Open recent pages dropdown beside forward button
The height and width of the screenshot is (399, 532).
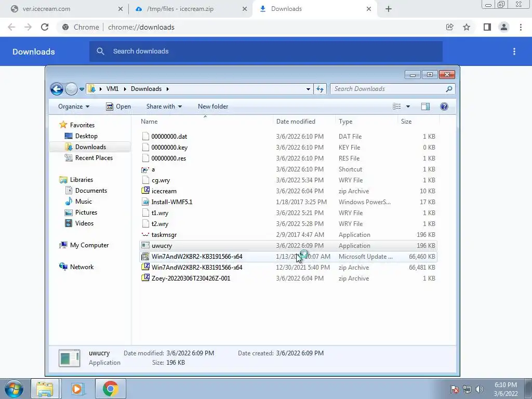point(82,89)
